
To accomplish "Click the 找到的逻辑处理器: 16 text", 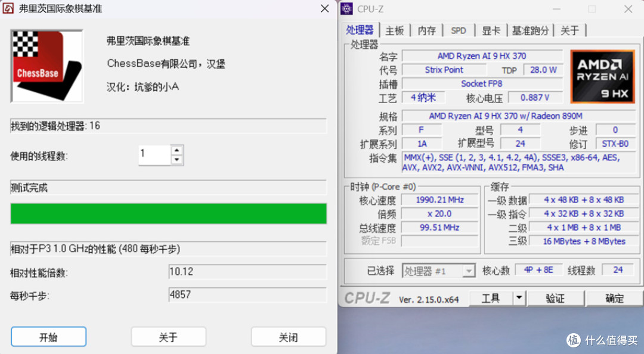I will [x=55, y=126].
